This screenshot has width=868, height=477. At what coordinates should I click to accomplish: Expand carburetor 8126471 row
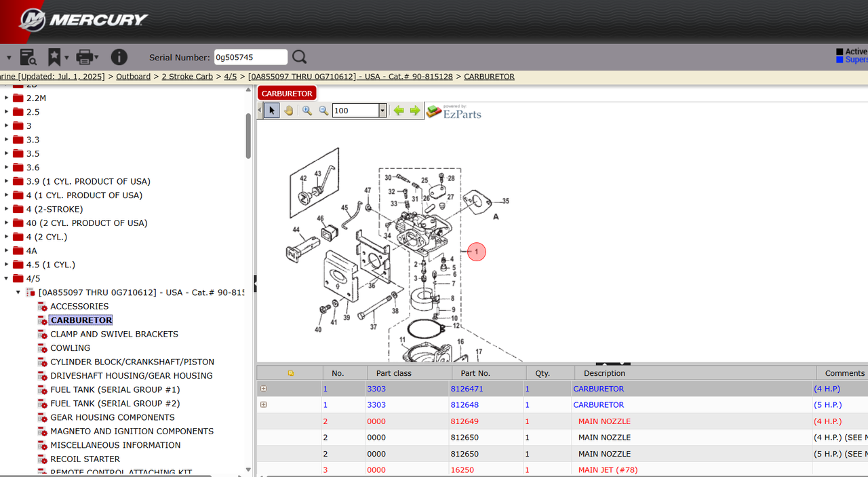[264, 389]
